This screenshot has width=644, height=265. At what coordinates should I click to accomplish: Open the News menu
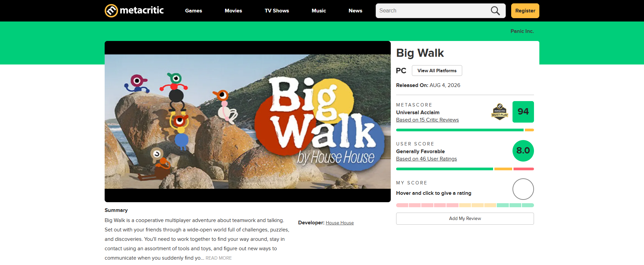355,11
